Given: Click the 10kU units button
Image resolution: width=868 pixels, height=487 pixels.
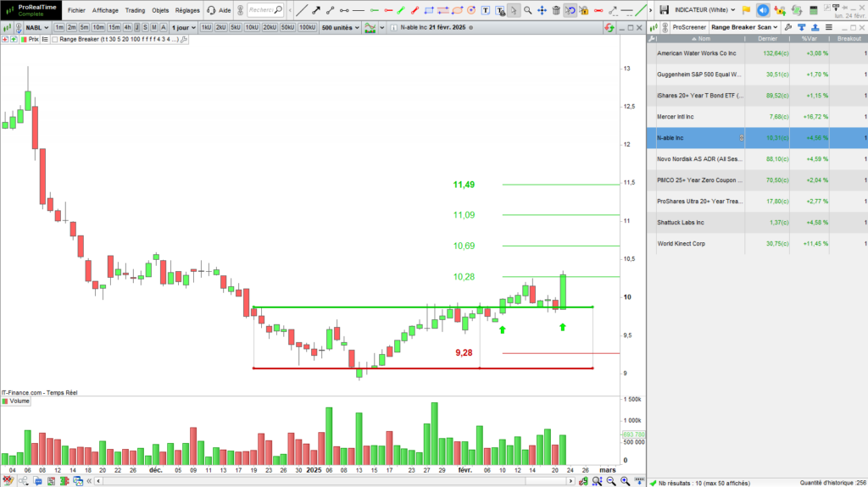Looking at the screenshot, I should [252, 27].
